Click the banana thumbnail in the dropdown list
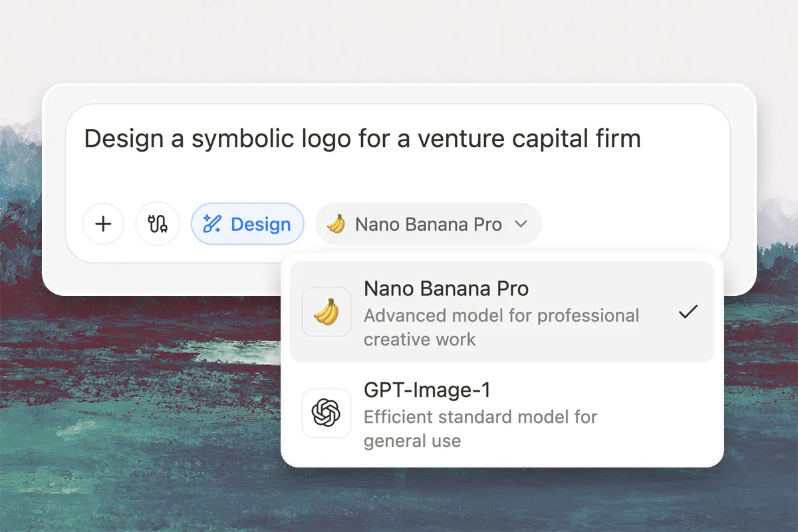Screen dimensions: 798x532 click(326, 312)
